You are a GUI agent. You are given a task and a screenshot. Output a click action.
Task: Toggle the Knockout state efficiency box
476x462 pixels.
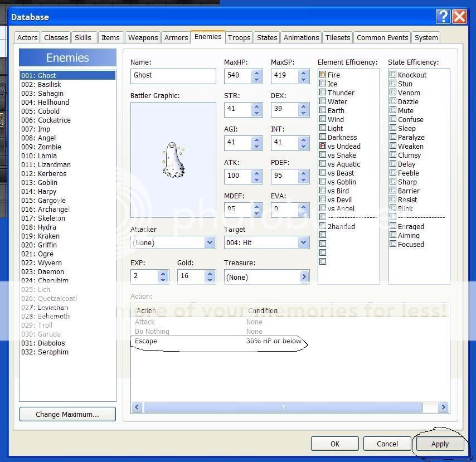393,75
